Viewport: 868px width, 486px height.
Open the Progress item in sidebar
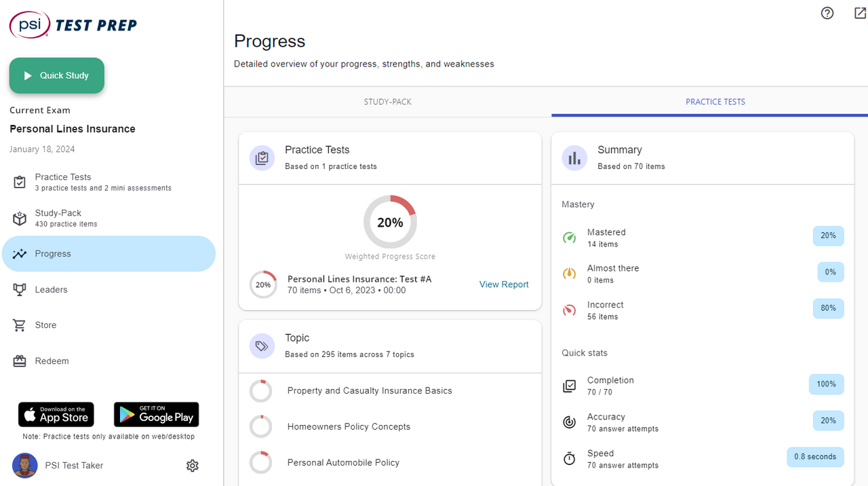(108, 254)
